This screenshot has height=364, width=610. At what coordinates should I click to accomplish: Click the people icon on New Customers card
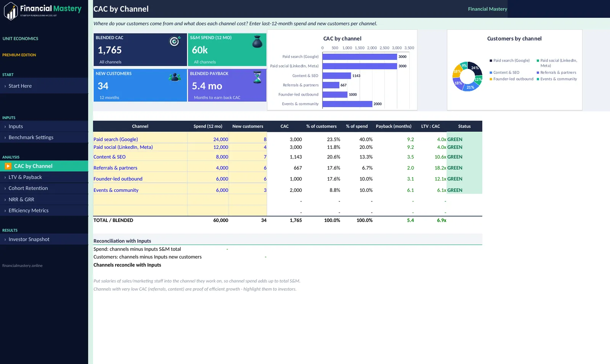pyautogui.click(x=175, y=77)
